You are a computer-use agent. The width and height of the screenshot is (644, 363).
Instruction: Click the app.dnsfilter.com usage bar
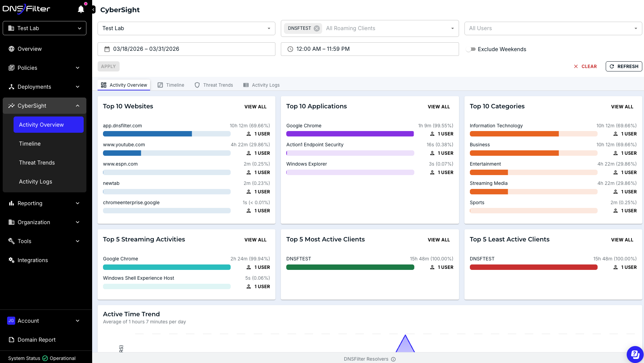pyautogui.click(x=167, y=134)
